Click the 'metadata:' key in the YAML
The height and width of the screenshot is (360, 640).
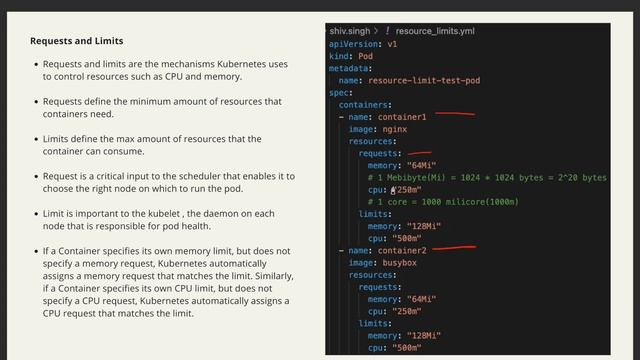coord(351,68)
